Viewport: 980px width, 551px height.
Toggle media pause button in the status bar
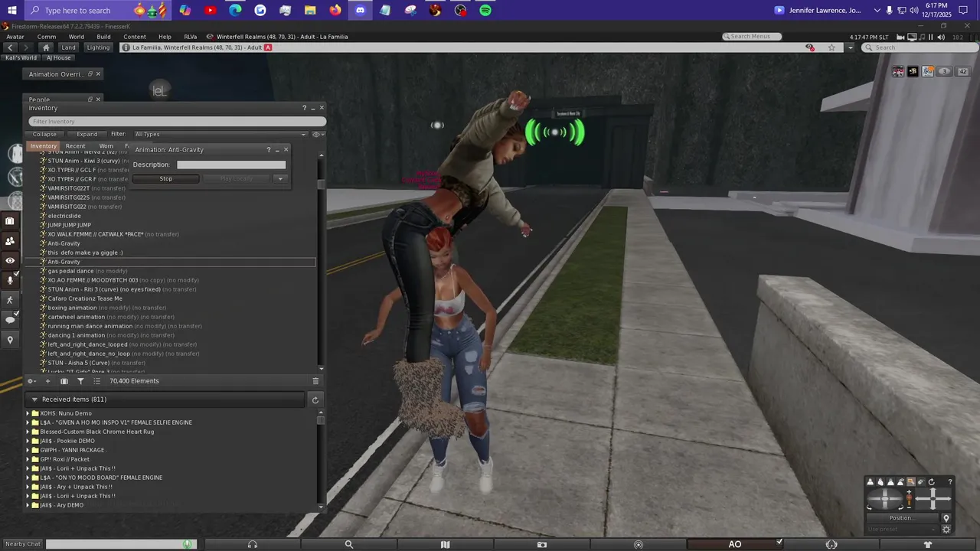tap(931, 37)
